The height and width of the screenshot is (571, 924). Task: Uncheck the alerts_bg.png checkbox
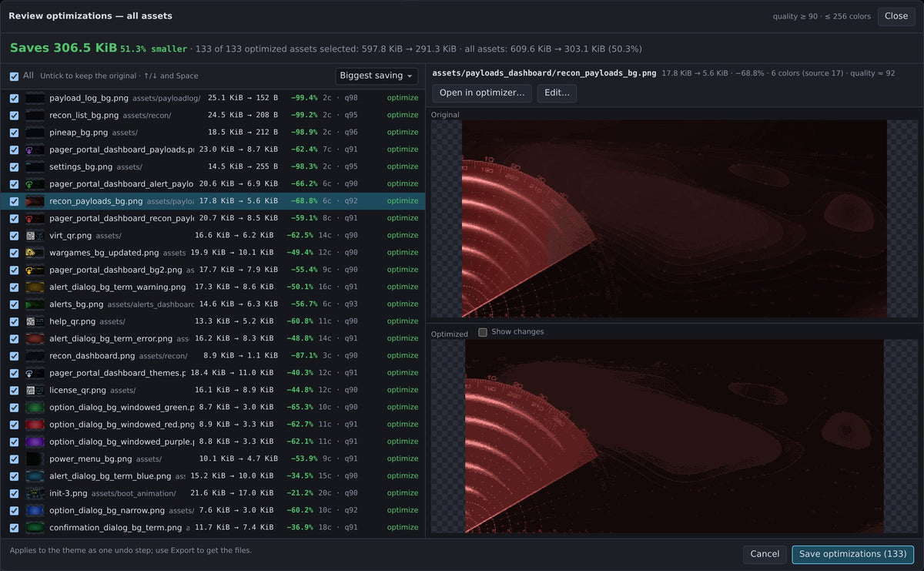click(x=14, y=304)
